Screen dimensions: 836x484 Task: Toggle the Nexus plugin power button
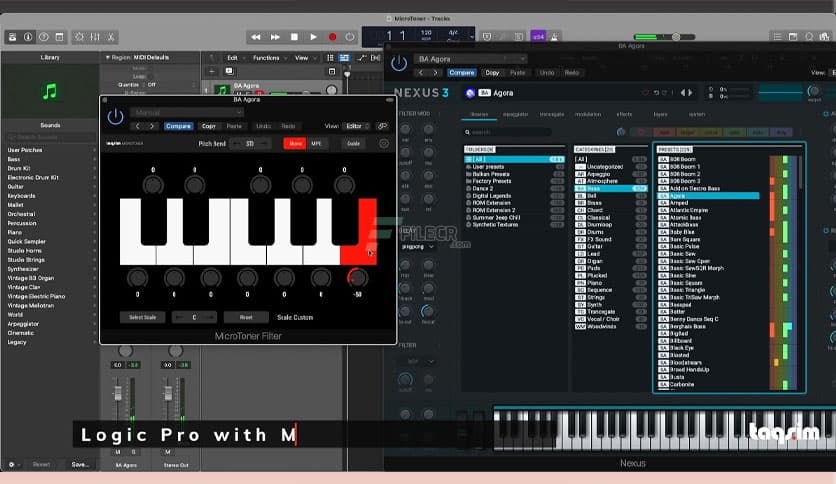tap(400, 62)
